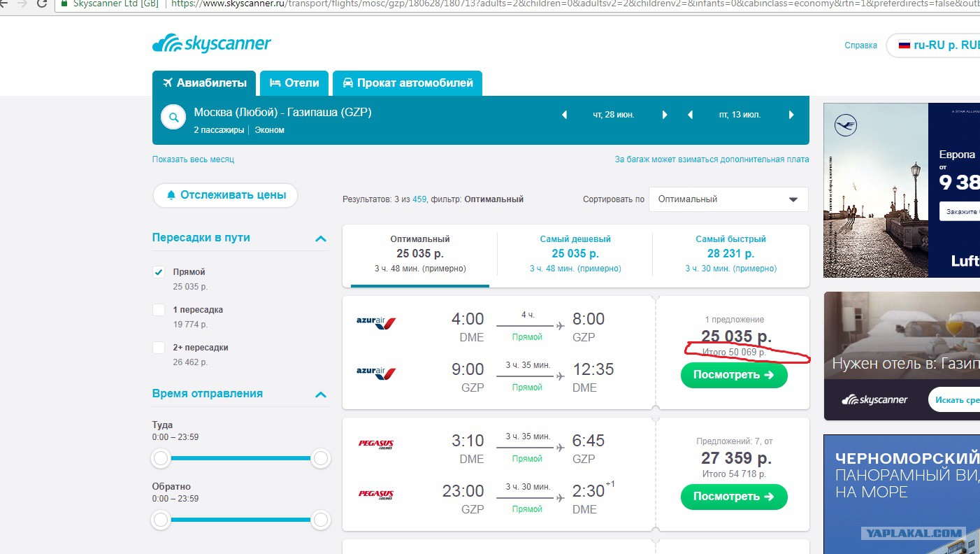This screenshot has height=554, width=980.
Task: Click the Туда slider left handle
Action: click(x=161, y=459)
